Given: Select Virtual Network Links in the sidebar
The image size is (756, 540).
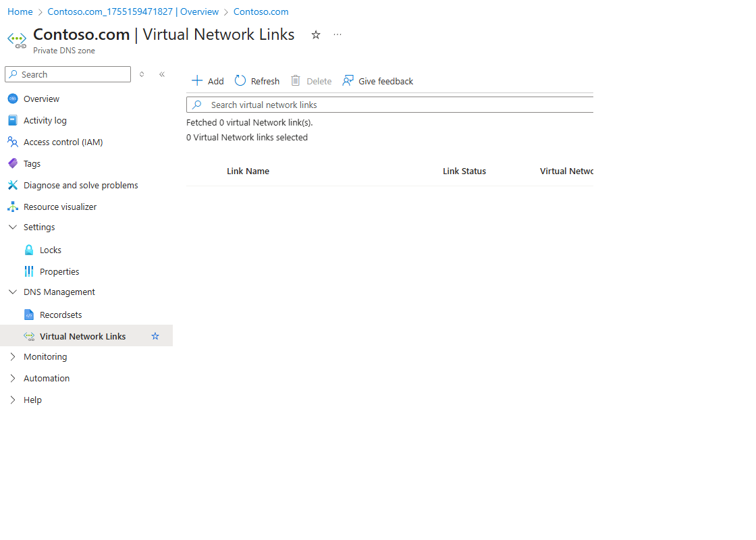Looking at the screenshot, I should click(86, 336).
